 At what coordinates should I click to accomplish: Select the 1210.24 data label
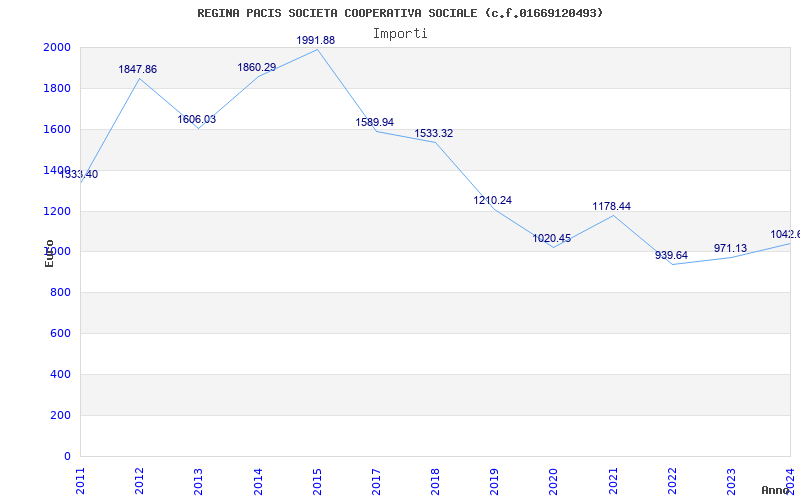(x=492, y=201)
